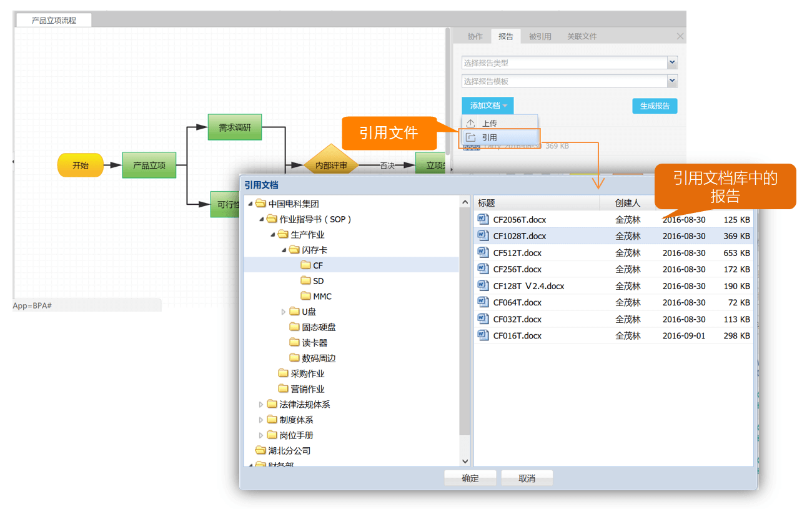Click the folder icon for SD

tap(305, 281)
